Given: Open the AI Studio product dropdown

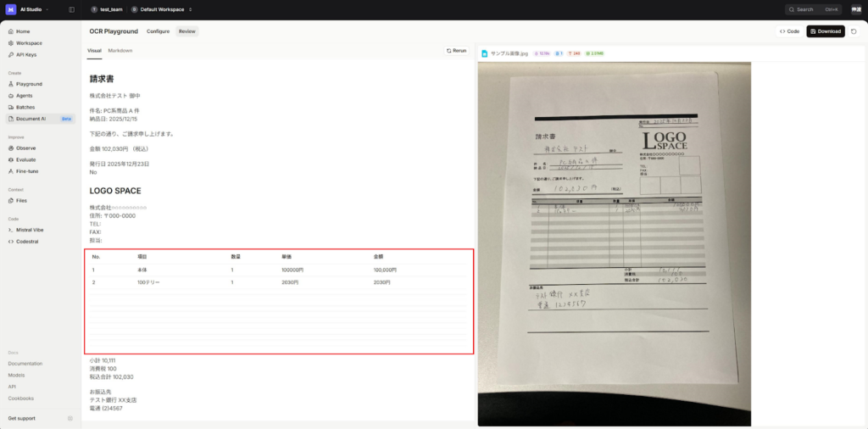Looking at the screenshot, I should (34, 9).
